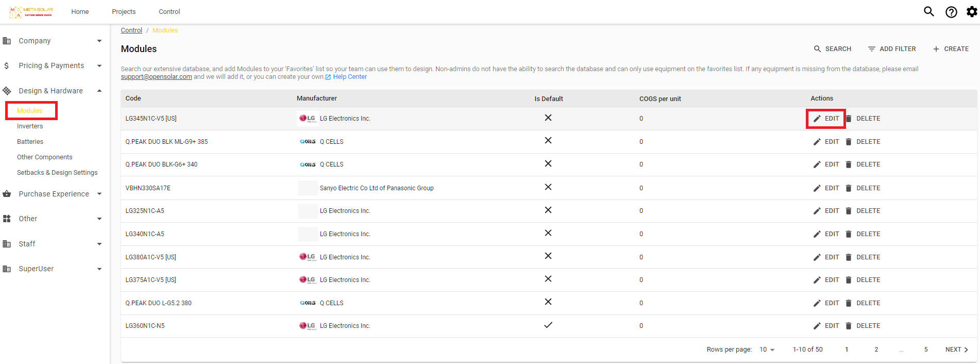Select Inverters in the sidebar
The width and height of the screenshot is (980, 364).
pyautogui.click(x=30, y=126)
